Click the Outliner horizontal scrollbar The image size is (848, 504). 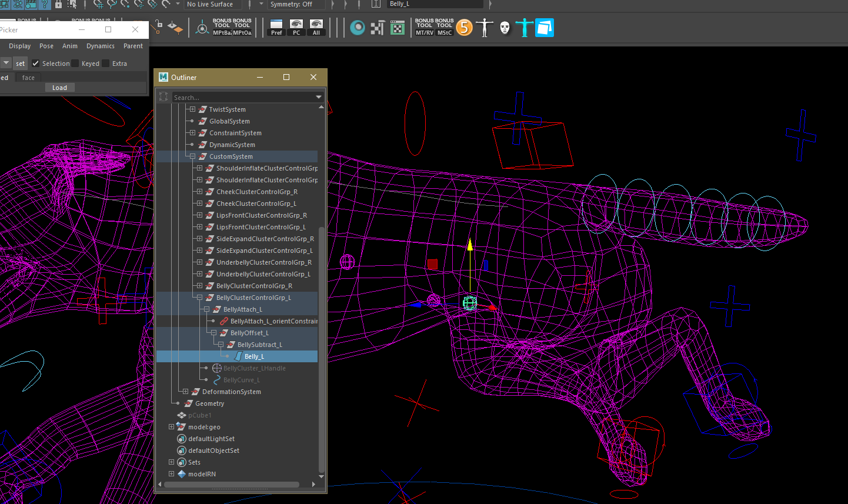pos(232,485)
